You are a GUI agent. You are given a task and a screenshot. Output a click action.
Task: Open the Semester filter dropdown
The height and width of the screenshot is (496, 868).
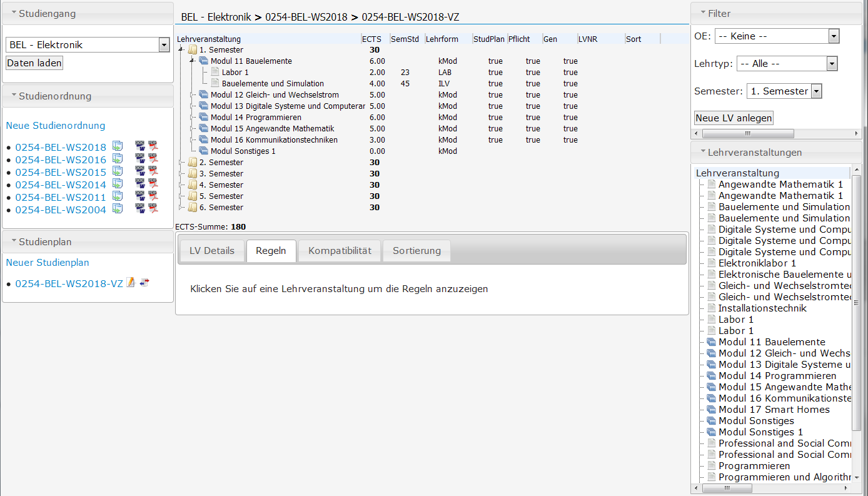(816, 91)
